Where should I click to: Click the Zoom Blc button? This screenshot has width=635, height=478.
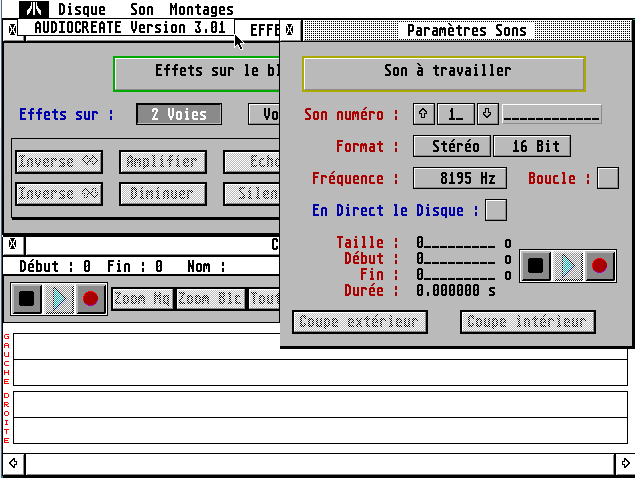[x=211, y=299]
